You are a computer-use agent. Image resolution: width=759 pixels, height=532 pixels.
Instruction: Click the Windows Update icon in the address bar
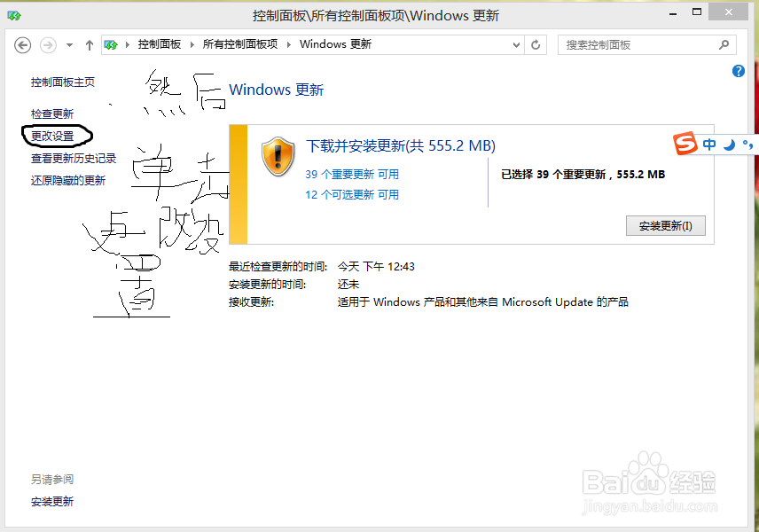[111, 45]
